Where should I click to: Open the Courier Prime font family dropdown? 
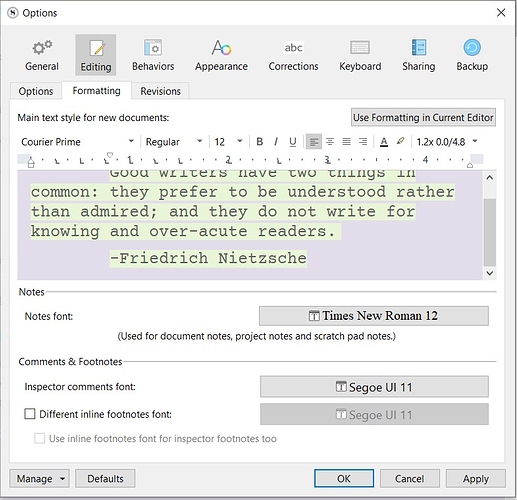77,142
